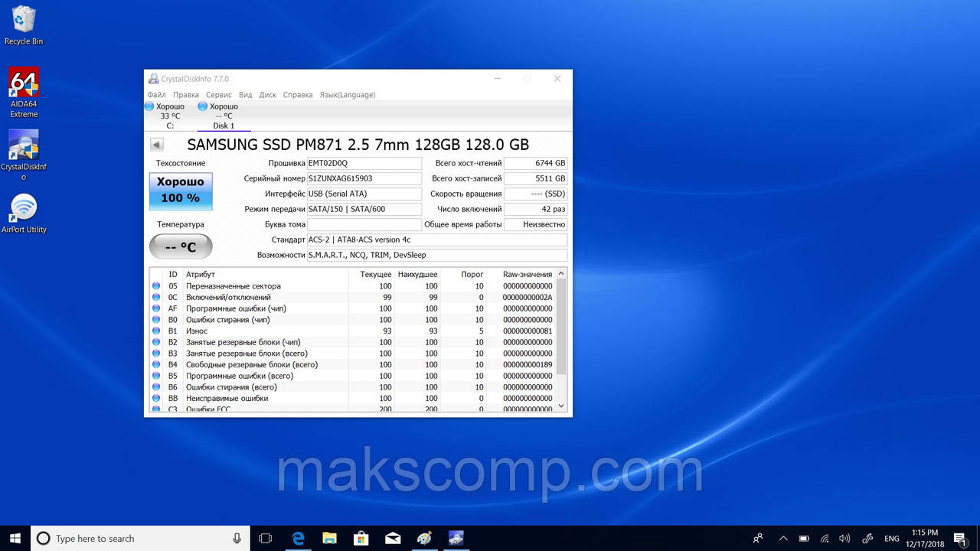The width and height of the screenshot is (980, 551).
Task: Open the Язык(Language) menu
Action: pos(348,95)
